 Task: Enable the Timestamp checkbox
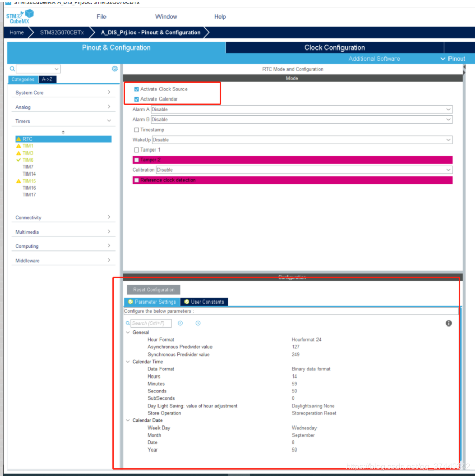[137, 130]
